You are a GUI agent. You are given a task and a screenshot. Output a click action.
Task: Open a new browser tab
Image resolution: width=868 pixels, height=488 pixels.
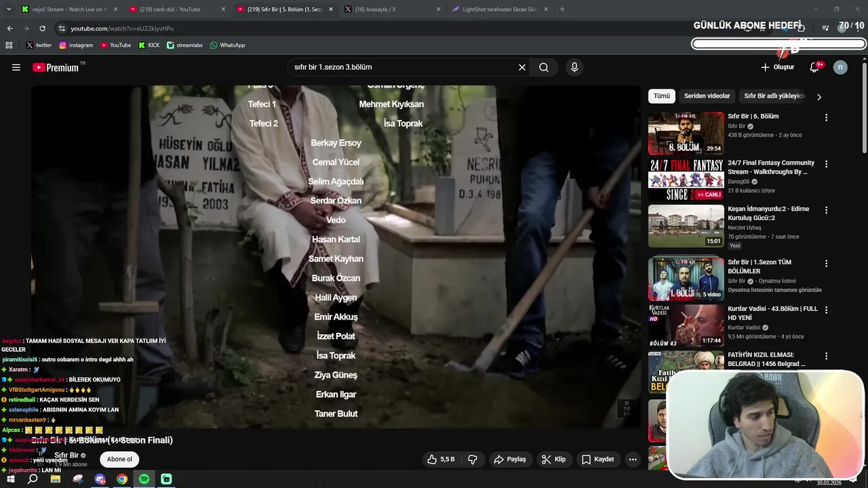[562, 9]
